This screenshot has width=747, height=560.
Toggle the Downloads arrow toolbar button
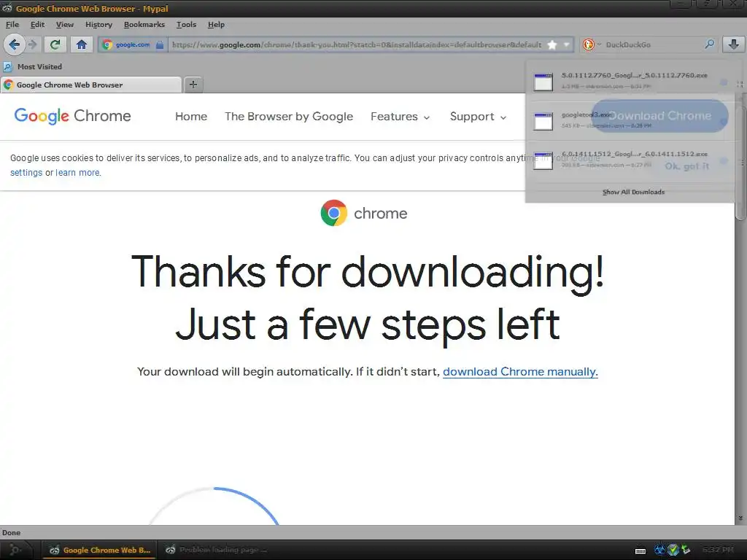[734, 44]
